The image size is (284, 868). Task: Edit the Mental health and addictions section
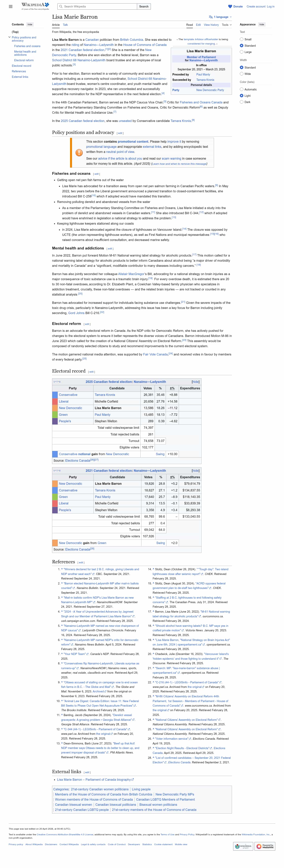tap(110, 249)
